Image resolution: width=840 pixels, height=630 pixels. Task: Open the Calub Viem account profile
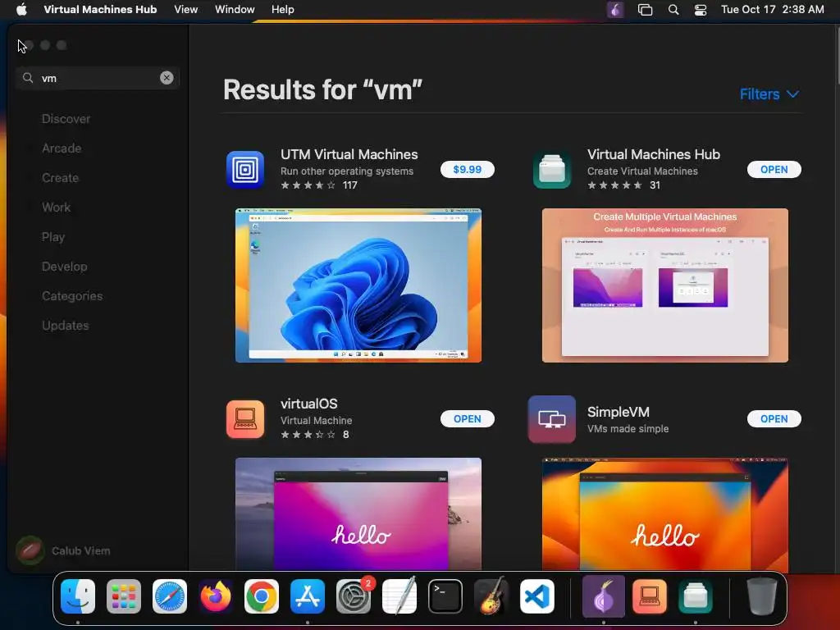click(63, 550)
